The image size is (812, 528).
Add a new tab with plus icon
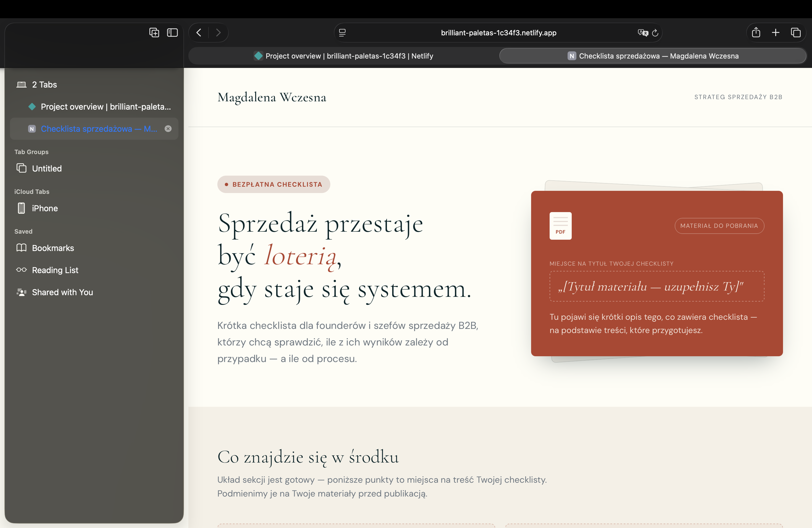pyautogui.click(x=776, y=33)
